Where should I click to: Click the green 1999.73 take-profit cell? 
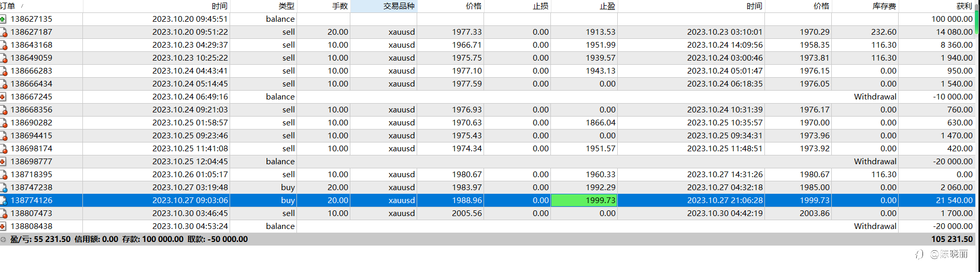click(x=584, y=201)
